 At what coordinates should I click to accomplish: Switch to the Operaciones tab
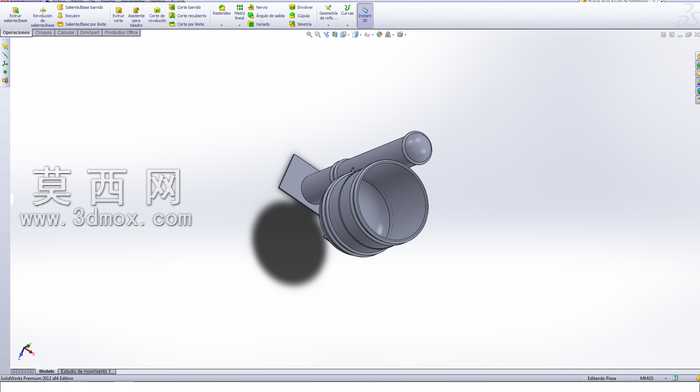(x=16, y=33)
